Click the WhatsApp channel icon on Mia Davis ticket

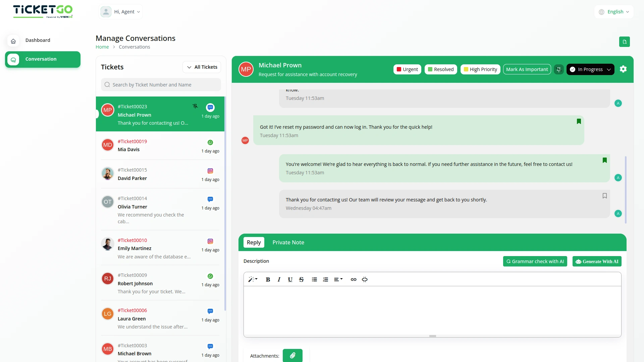tap(210, 142)
